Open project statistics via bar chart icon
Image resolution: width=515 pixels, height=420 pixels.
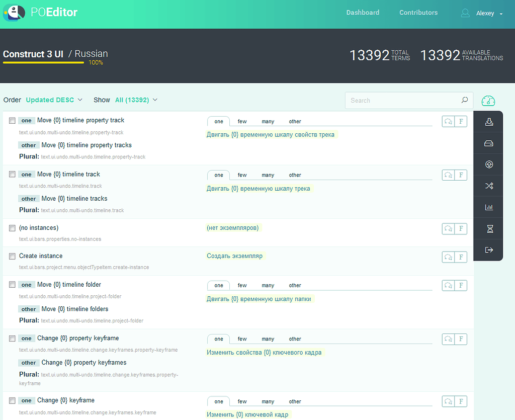(x=488, y=207)
